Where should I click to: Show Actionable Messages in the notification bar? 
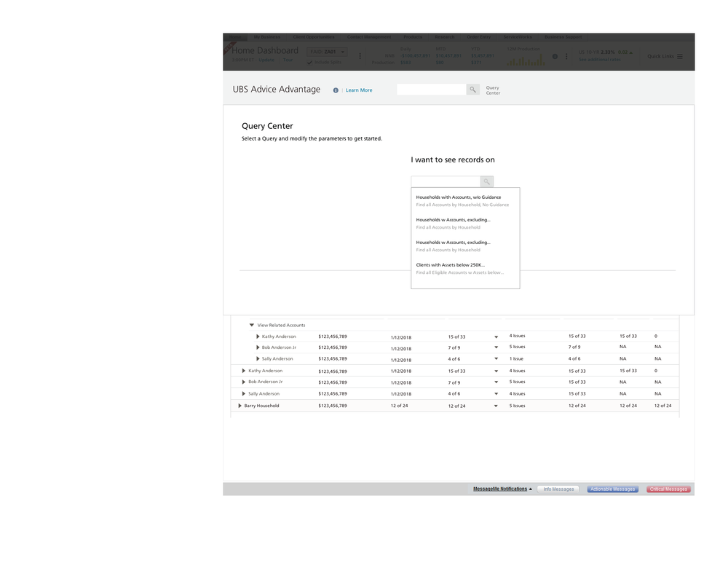(x=612, y=489)
